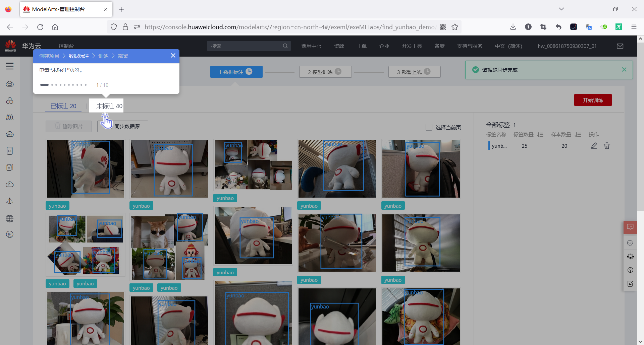Open the 训练 guide breadcrumb
The width and height of the screenshot is (644, 345).
[103, 56]
